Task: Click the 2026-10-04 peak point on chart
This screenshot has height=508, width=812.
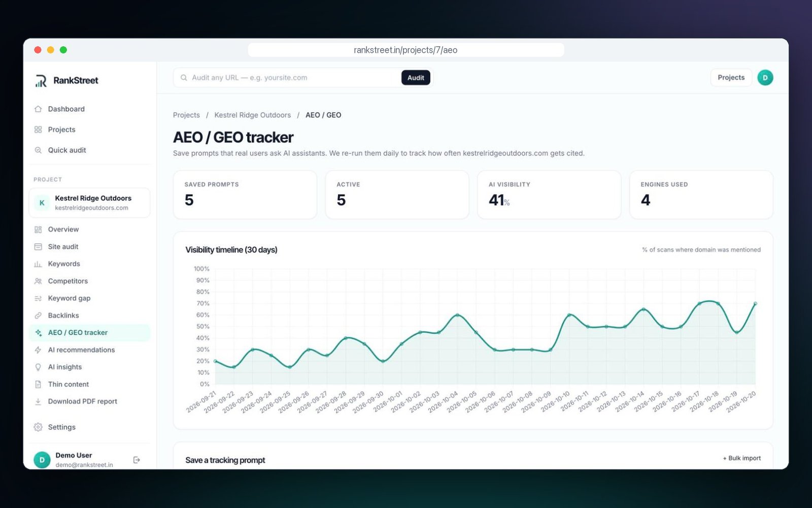Action: pyautogui.click(x=457, y=315)
